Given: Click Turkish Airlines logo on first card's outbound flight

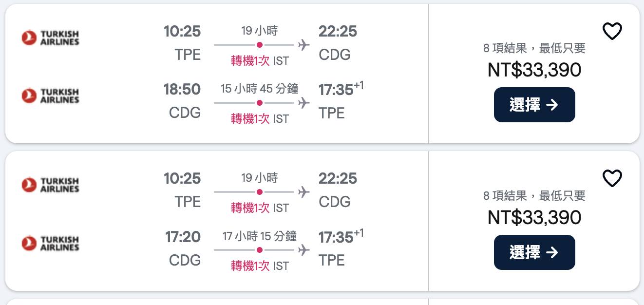Looking at the screenshot, I should pos(50,38).
